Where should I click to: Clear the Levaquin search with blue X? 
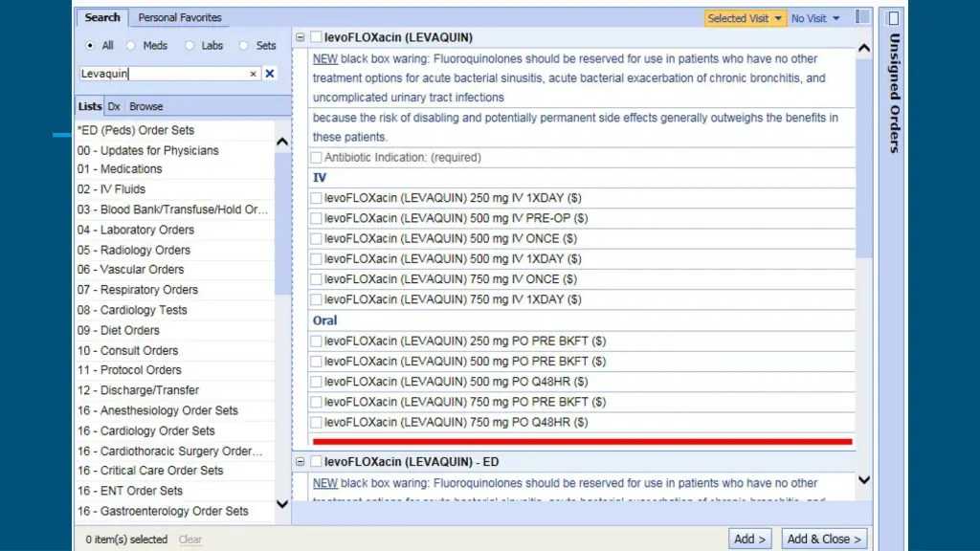point(269,73)
